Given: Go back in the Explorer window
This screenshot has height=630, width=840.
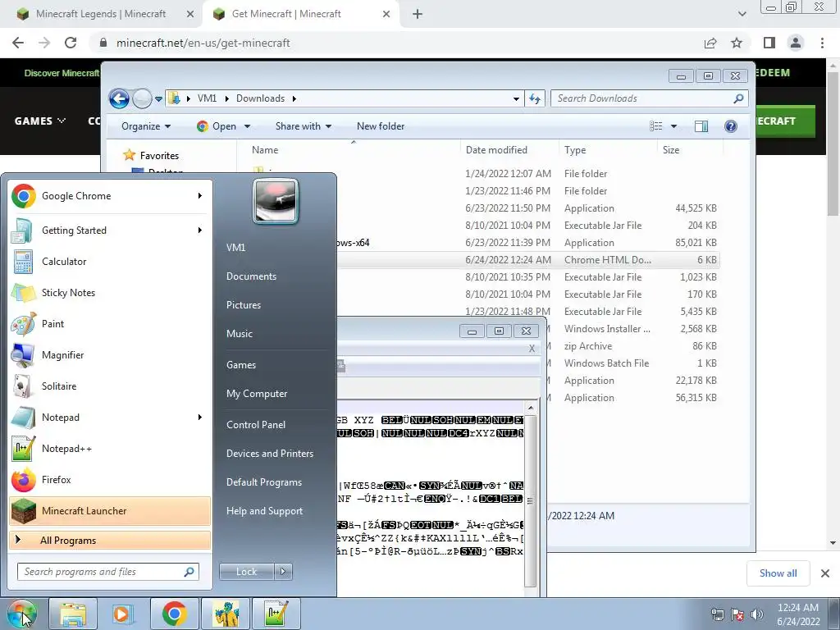Looking at the screenshot, I should pos(119,98).
